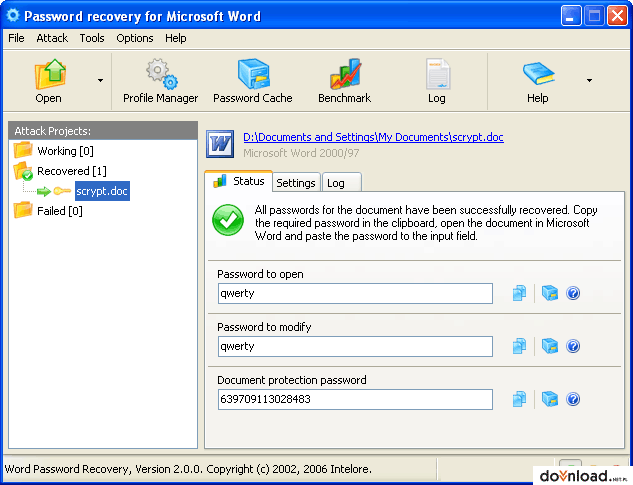
Task: Copy the Document protection password
Action: tap(520, 399)
